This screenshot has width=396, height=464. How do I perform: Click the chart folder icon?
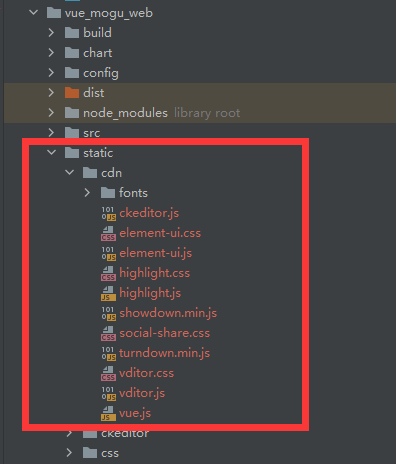click(x=72, y=53)
